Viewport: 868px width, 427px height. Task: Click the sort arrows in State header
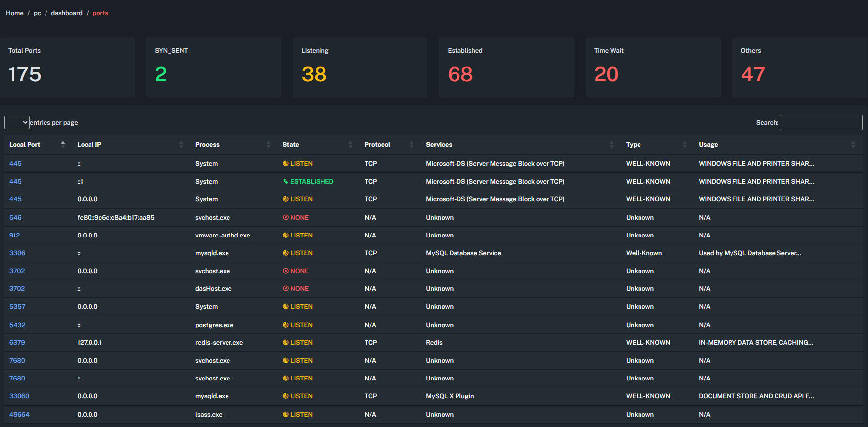(x=350, y=144)
